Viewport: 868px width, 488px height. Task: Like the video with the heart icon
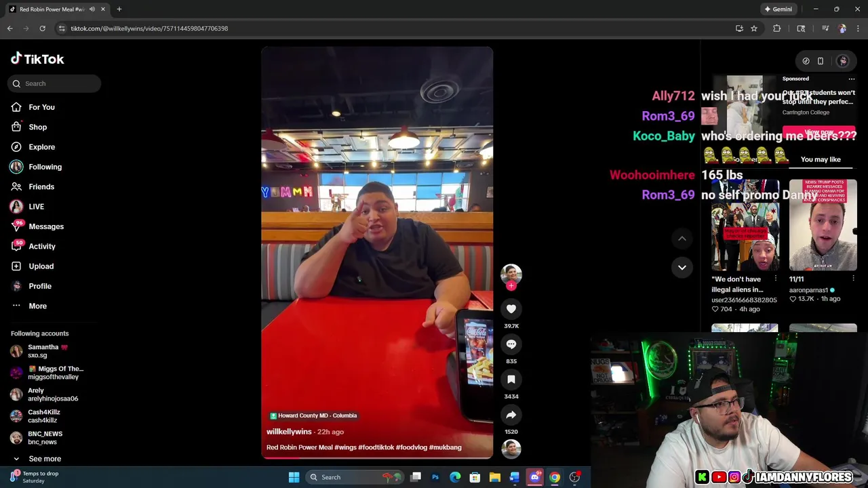pos(511,309)
